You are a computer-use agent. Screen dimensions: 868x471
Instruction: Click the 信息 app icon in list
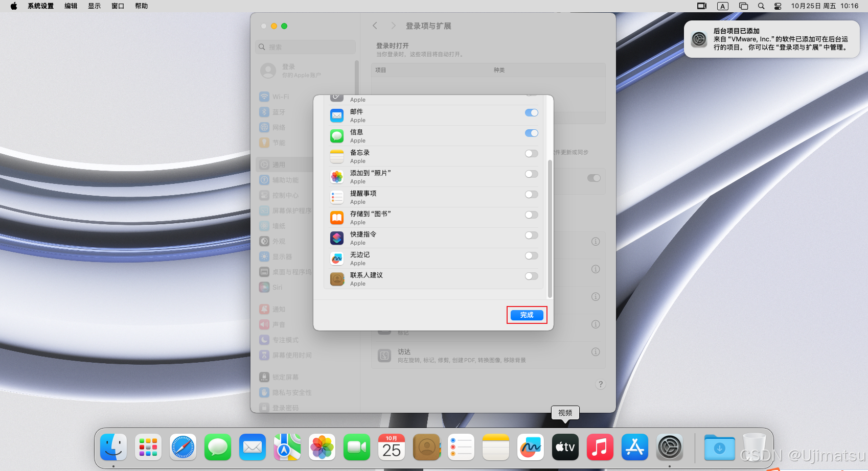(337, 136)
